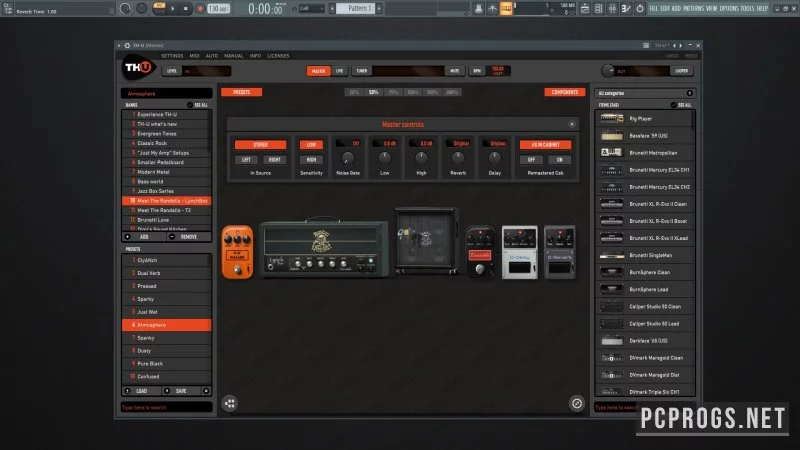Click the LOAD preset arrow icon
This screenshot has width=800, height=450.
(128, 391)
